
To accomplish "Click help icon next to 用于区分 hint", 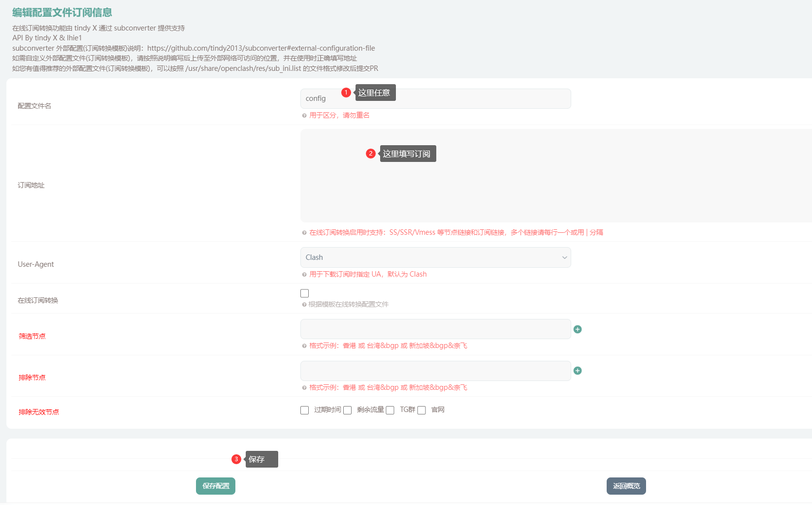I will tap(304, 116).
